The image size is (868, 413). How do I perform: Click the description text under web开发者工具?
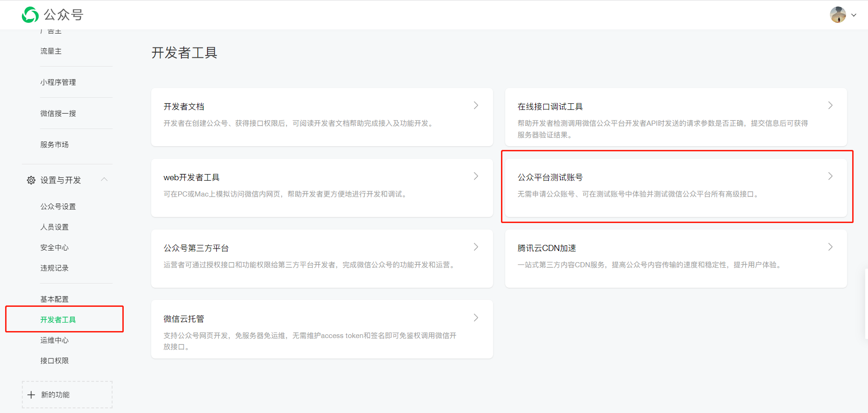coord(287,194)
